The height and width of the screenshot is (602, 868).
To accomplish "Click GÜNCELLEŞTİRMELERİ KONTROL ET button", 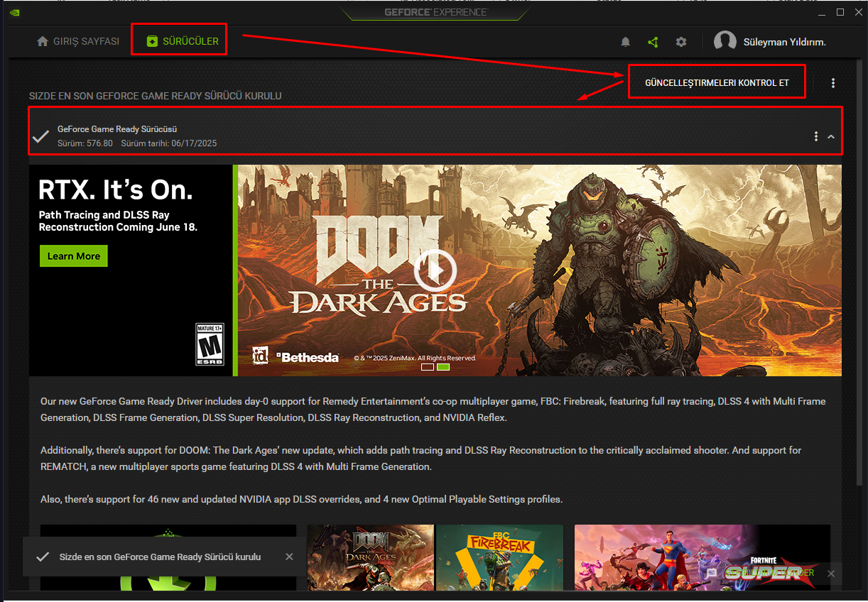I will click(717, 83).
